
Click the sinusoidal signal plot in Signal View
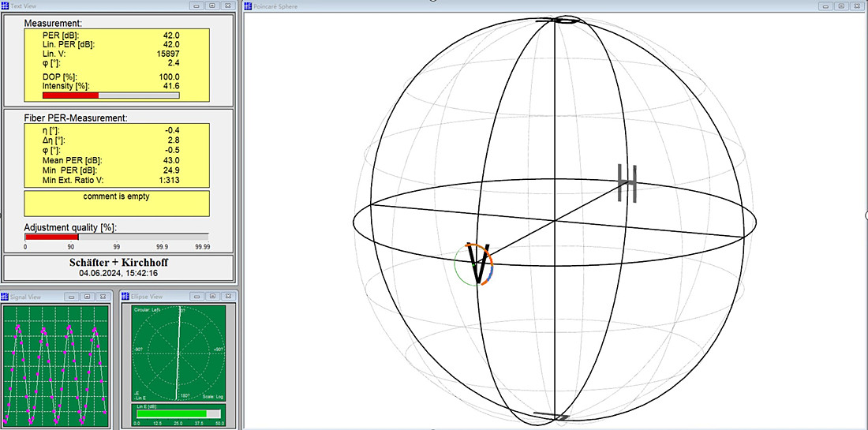click(x=54, y=366)
